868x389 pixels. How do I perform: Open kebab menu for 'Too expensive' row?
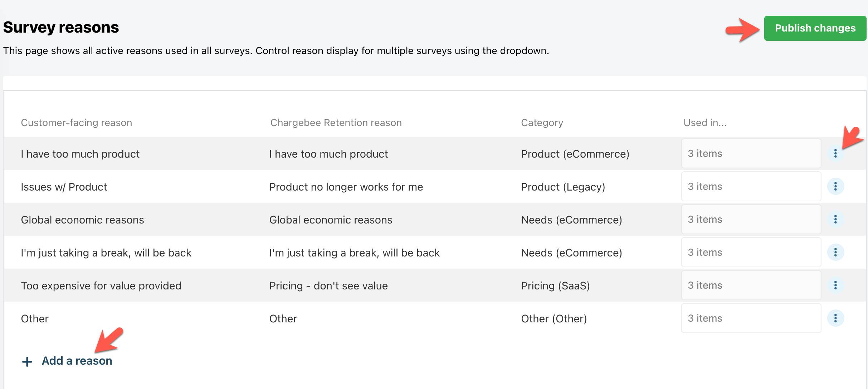[x=835, y=285]
